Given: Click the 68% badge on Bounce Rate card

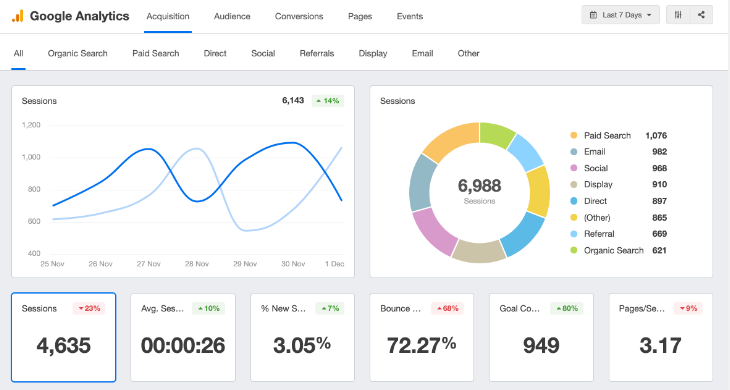Looking at the screenshot, I should pos(447,308).
